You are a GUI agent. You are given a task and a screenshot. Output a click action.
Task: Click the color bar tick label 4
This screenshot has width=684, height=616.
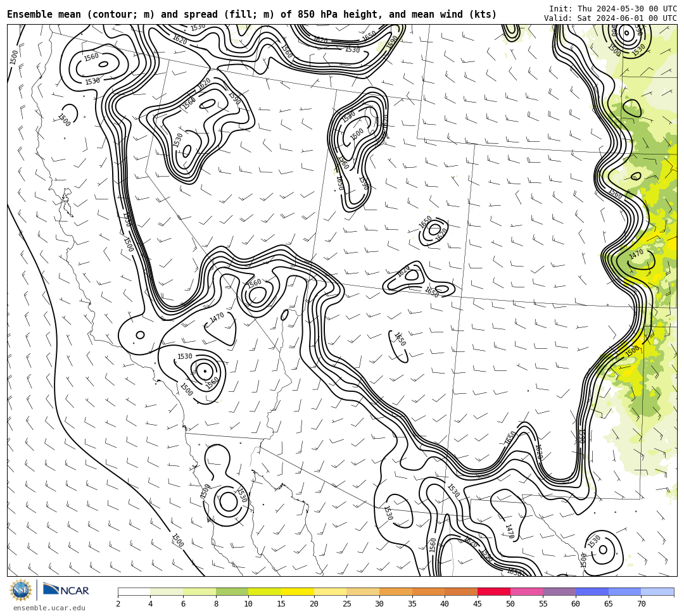pos(151,604)
